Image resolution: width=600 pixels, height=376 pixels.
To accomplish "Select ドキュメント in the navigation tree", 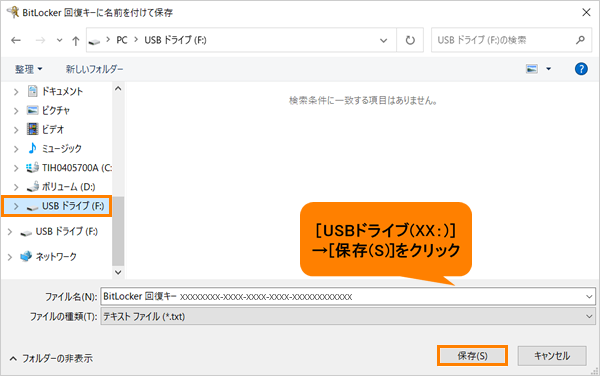I will click(62, 91).
